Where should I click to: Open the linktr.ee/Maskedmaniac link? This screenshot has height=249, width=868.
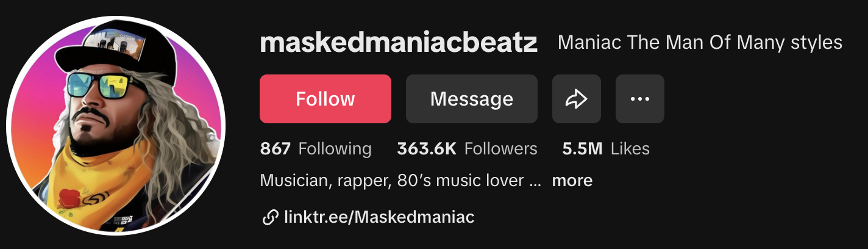coord(379,217)
